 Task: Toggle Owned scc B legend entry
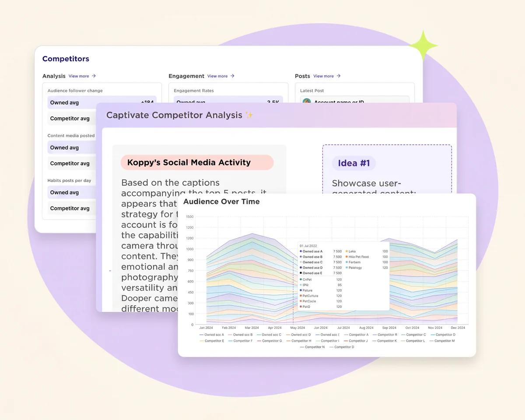240,335
